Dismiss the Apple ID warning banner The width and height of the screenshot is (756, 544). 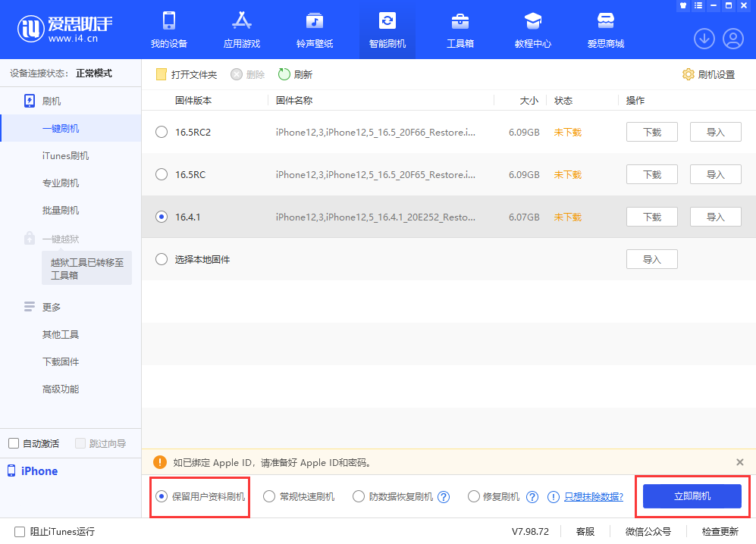[x=739, y=461]
